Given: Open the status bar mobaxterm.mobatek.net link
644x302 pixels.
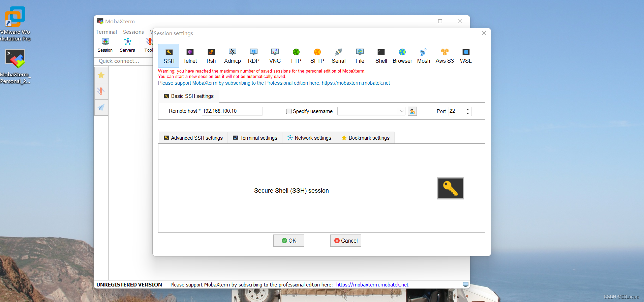Looking at the screenshot, I should tap(372, 285).
